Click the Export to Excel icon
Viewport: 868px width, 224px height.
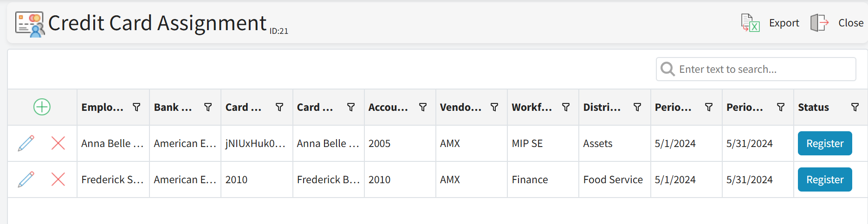click(x=750, y=23)
